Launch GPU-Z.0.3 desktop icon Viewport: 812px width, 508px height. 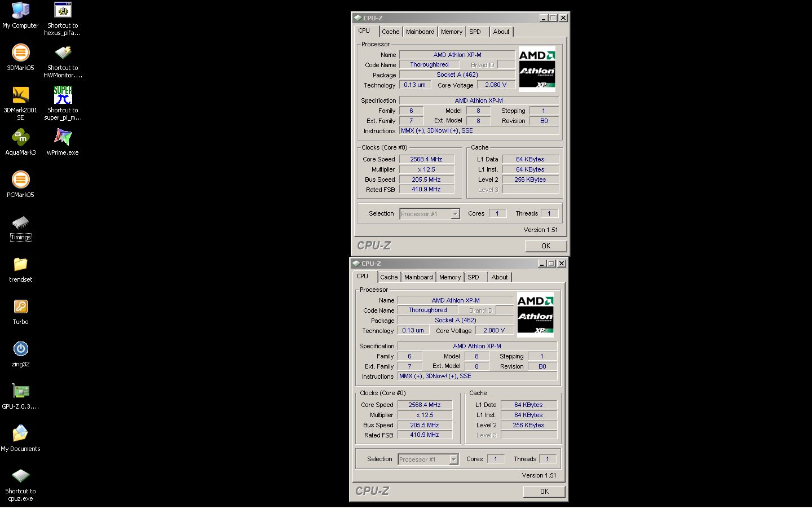(x=20, y=397)
